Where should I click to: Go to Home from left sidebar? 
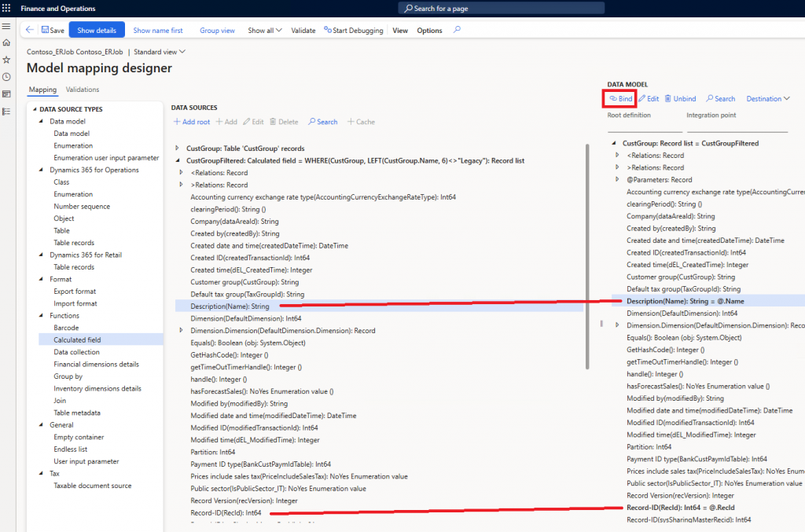click(6, 43)
